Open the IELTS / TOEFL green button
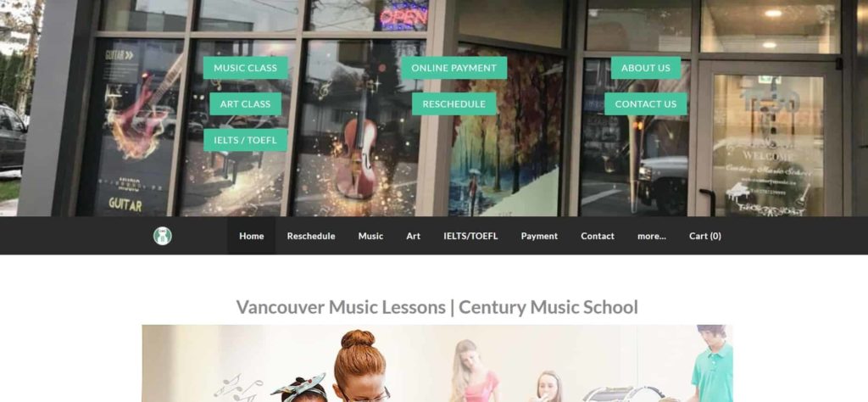The image size is (868, 402). coord(245,140)
